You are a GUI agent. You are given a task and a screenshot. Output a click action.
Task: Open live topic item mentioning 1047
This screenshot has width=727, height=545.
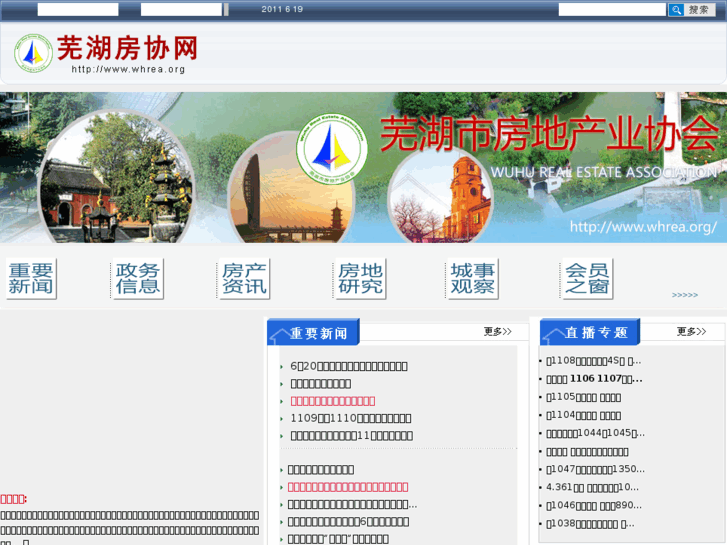(x=595, y=469)
